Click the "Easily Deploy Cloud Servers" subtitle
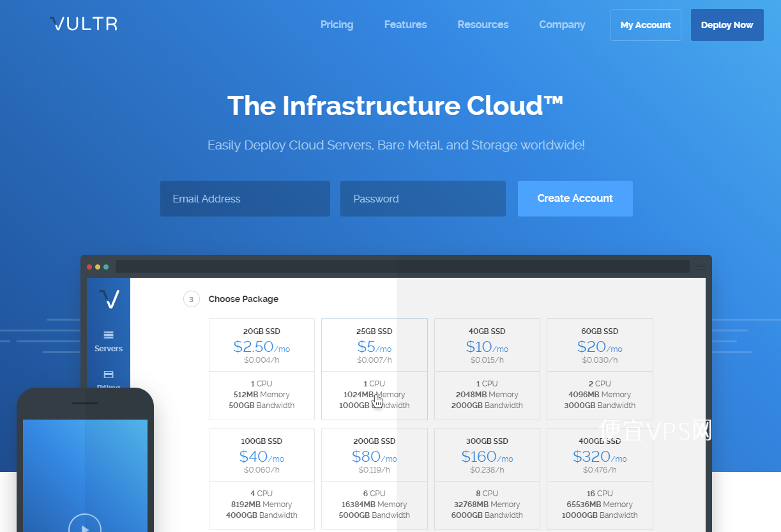Screen dimensions: 781x532 tap(396, 145)
